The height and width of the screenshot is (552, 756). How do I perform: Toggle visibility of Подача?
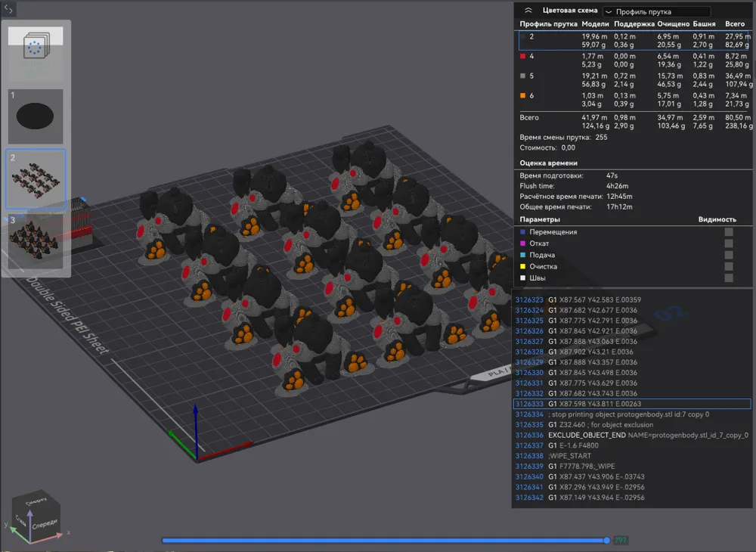729,255
